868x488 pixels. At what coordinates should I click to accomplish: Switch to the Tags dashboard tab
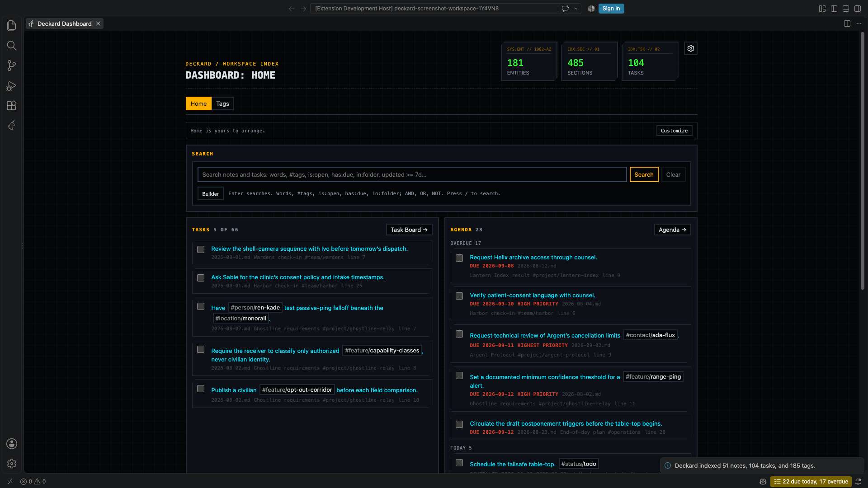pyautogui.click(x=222, y=103)
